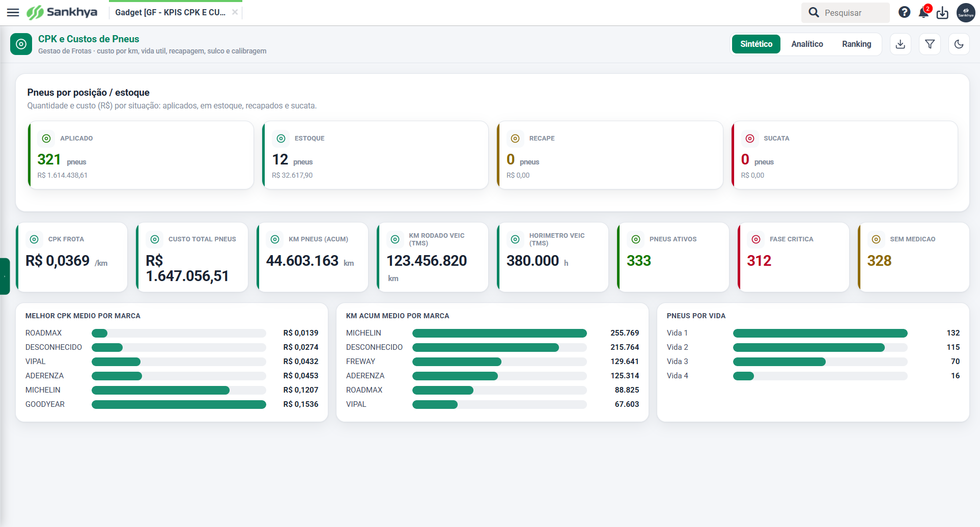Image resolution: width=980 pixels, height=527 pixels.
Task: Switch to Analítico view
Action: (807, 44)
